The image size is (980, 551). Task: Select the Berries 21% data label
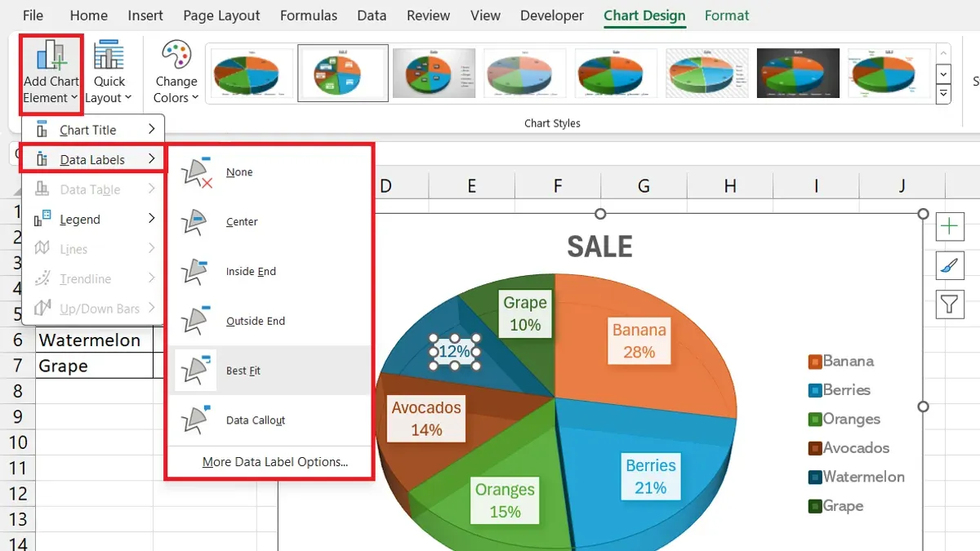651,477
